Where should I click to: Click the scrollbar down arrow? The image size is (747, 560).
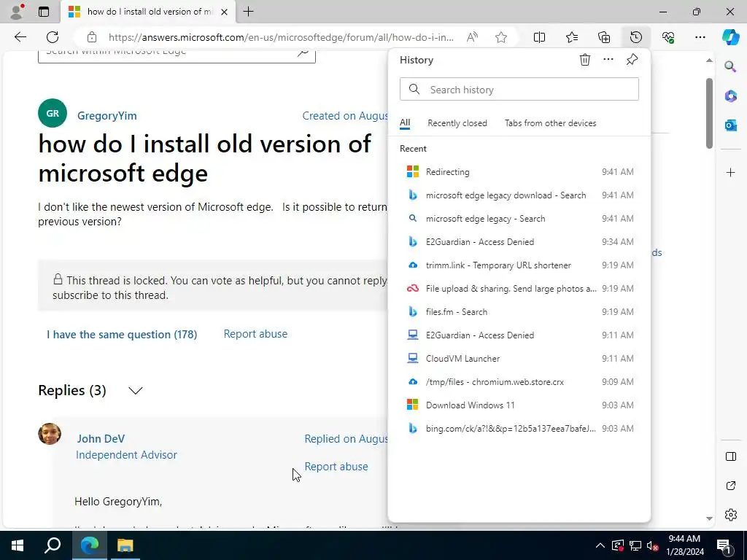[709, 518]
